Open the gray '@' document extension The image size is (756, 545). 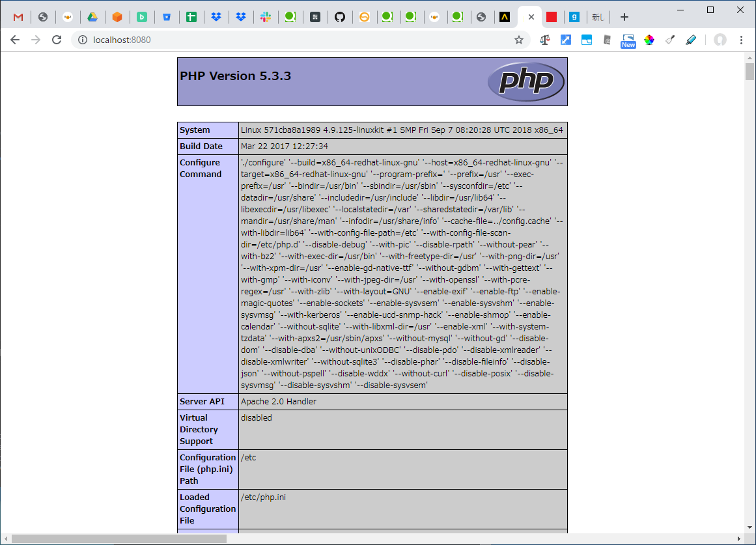[x=608, y=40]
